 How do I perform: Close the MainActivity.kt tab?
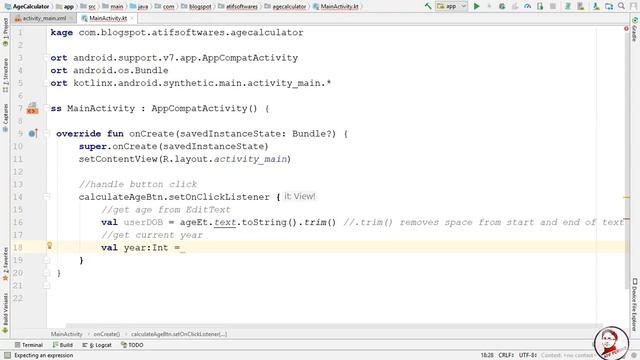132,18
